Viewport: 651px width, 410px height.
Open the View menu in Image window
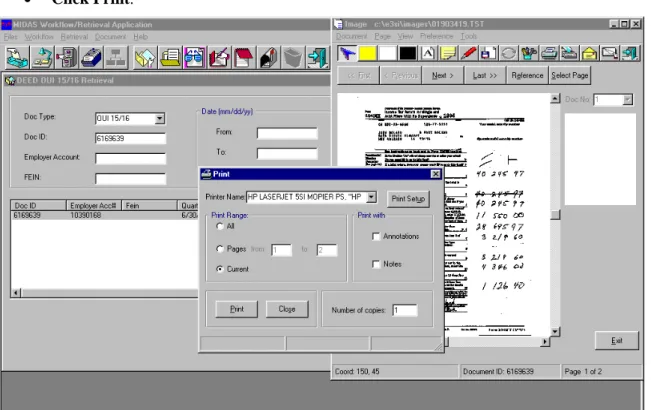pos(405,36)
